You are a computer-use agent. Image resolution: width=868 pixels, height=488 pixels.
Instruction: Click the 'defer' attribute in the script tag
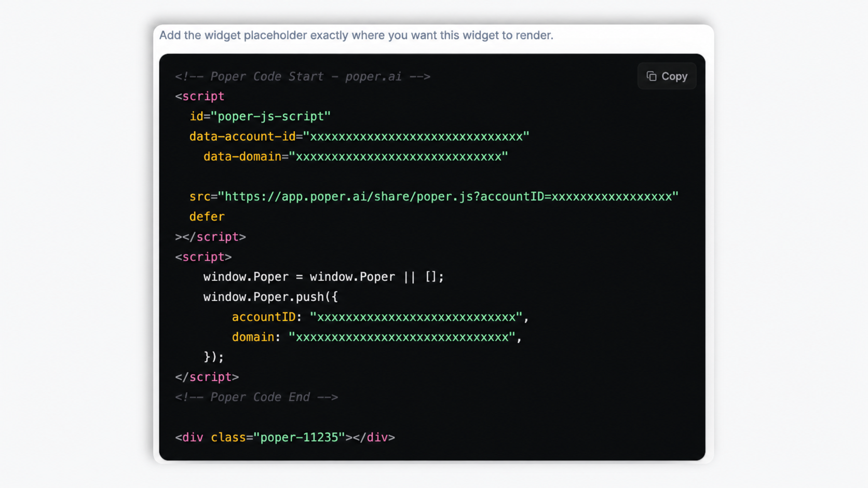(x=207, y=216)
